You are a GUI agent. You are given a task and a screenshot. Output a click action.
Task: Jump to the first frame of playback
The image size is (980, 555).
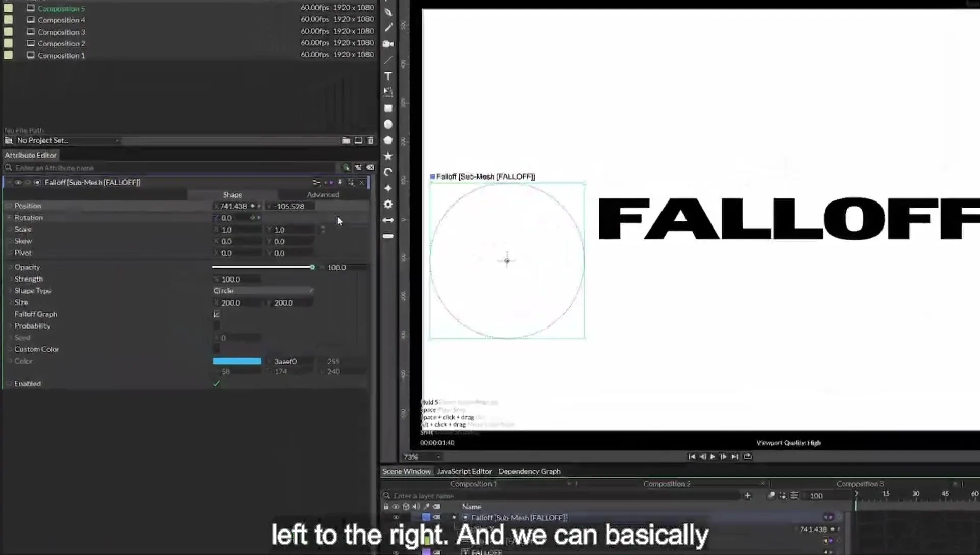pos(692,457)
